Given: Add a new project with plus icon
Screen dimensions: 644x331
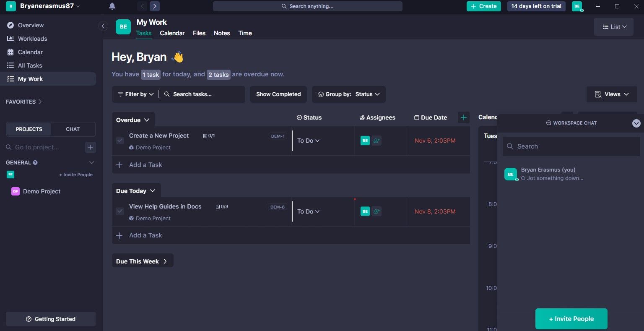Looking at the screenshot, I should point(90,147).
